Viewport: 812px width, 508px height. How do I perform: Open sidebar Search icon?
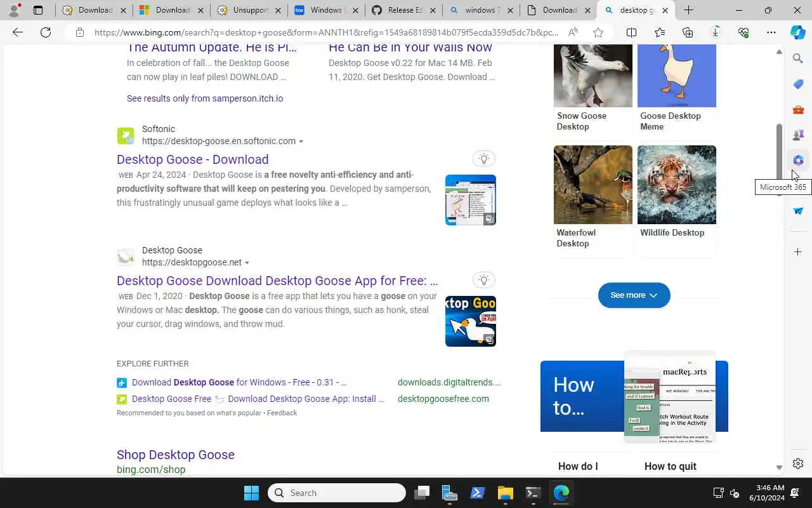[798, 58]
